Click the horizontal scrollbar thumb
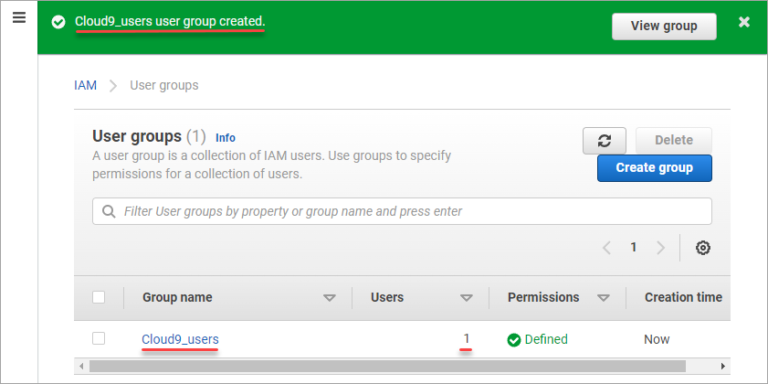The image size is (768, 384). pos(387,366)
